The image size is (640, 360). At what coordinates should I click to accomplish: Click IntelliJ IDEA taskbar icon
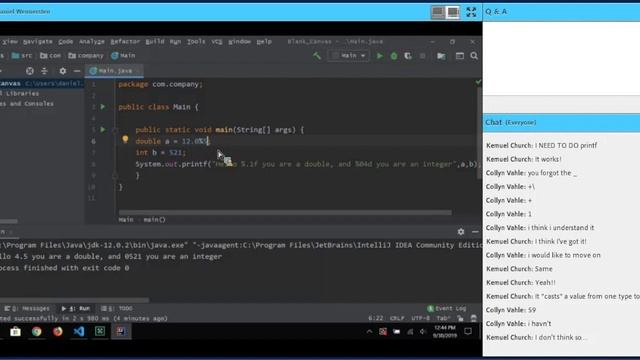click(121, 331)
